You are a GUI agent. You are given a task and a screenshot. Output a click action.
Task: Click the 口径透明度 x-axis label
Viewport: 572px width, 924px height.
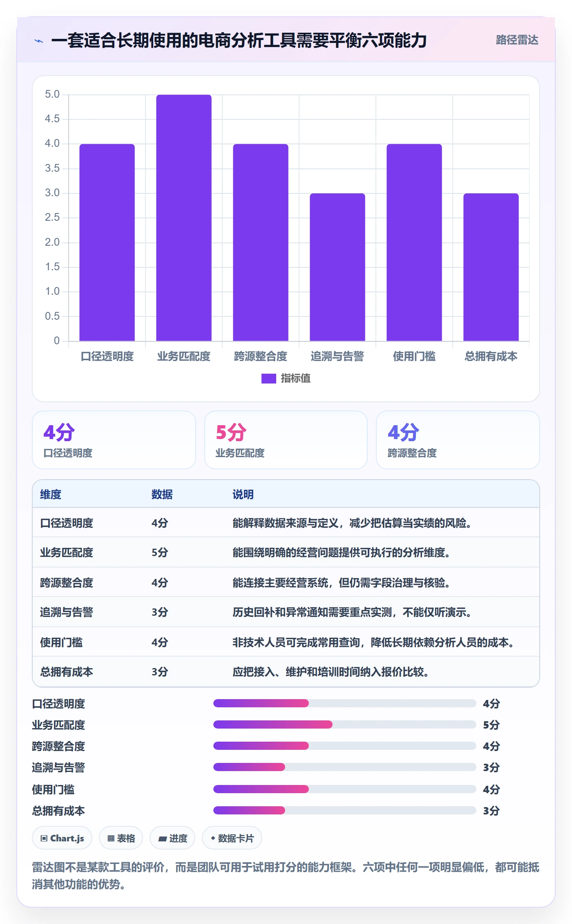tap(107, 357)
